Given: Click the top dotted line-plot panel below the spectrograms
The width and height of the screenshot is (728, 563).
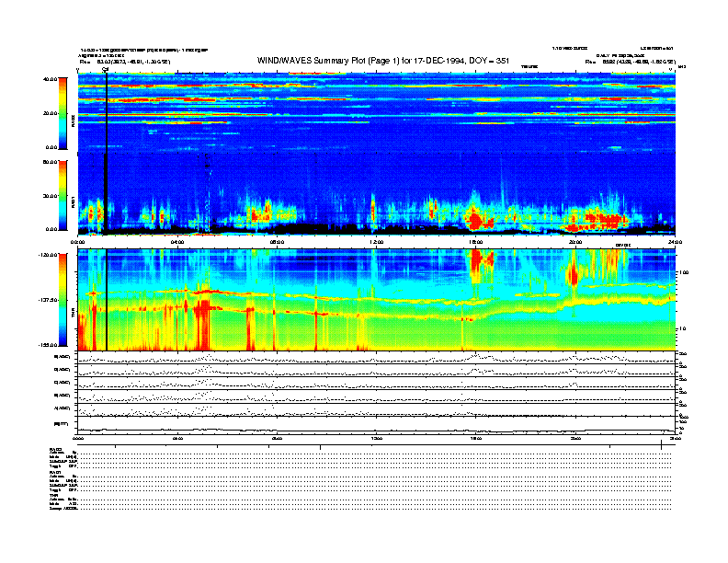Looking at the screenshot, I should 376,357.
